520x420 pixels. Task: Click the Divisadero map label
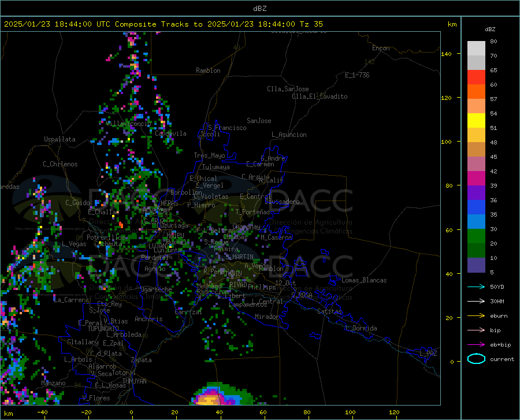coord(282,202)
